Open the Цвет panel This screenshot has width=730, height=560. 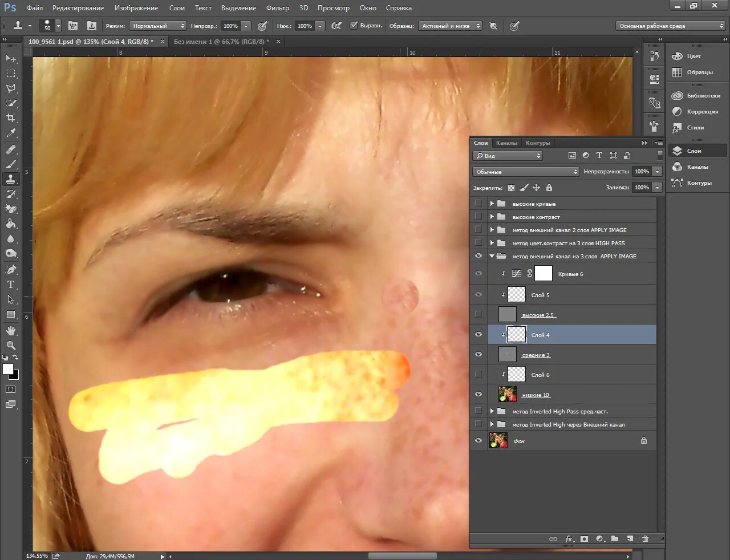[693, 56]
